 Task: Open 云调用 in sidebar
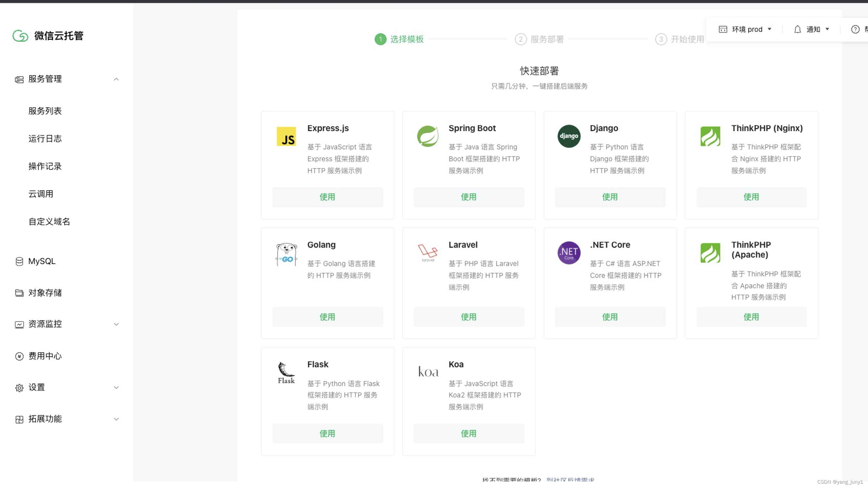click(41, 194)
